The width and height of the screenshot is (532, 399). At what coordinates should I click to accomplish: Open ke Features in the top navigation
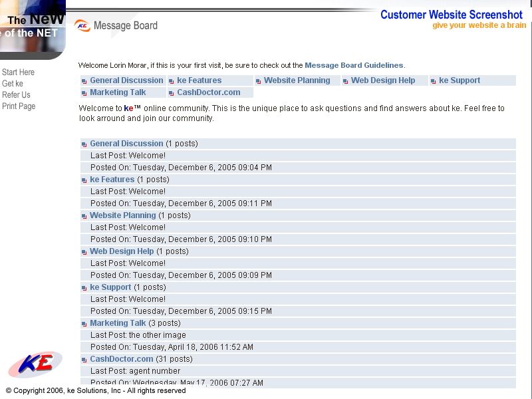click(x=199, y=80)
